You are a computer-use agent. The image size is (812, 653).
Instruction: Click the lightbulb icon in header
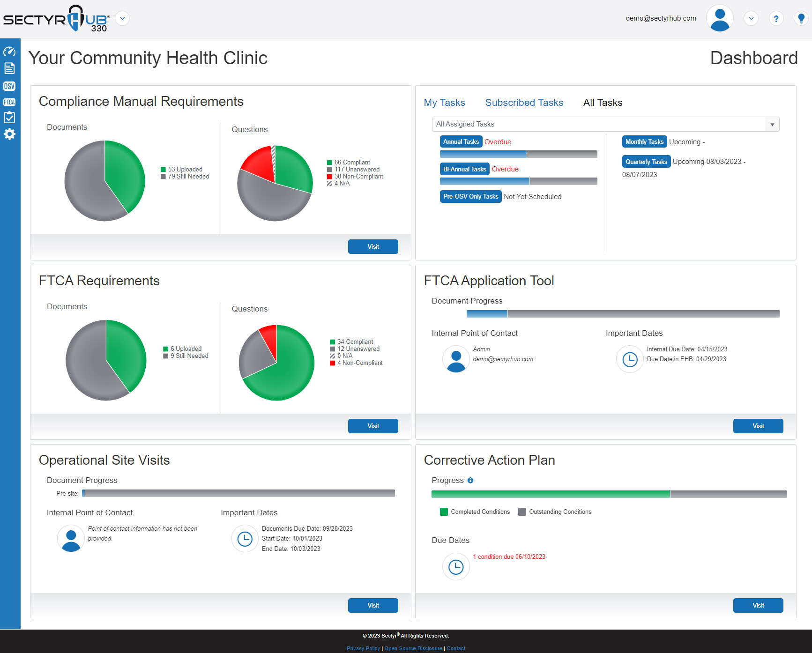(x=801, y=19)
